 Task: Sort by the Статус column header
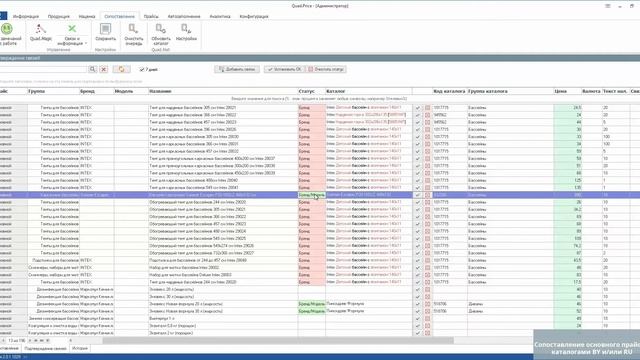311,91
